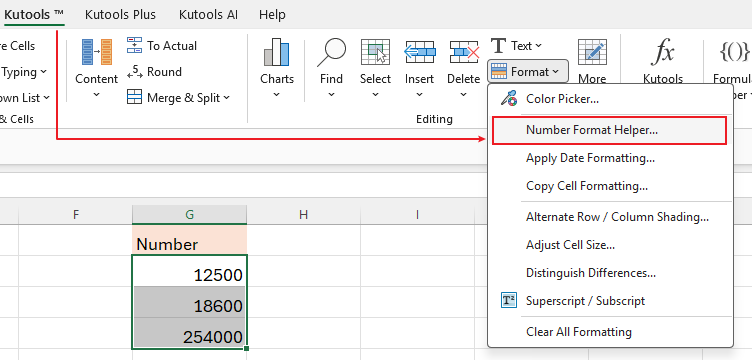Choose Color Picker... from Format menu
The image size is (752, 360).
[610, 99]
